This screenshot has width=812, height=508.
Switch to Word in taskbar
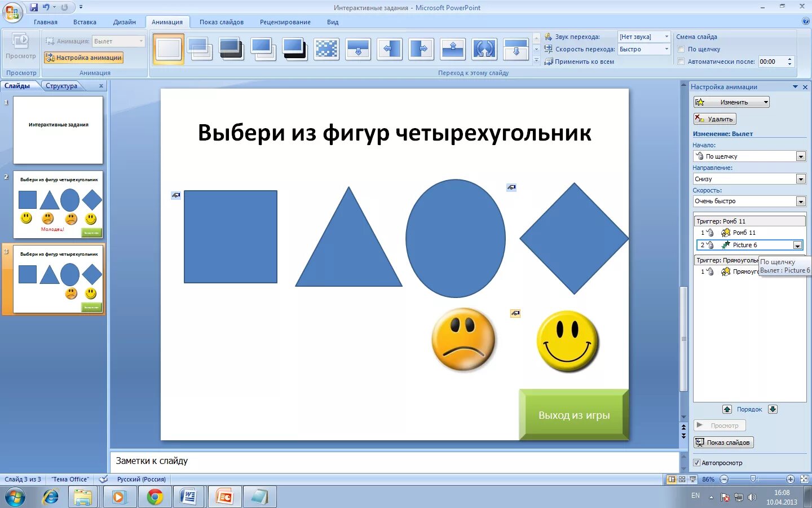pyautogui.click(x=188, y=497)
